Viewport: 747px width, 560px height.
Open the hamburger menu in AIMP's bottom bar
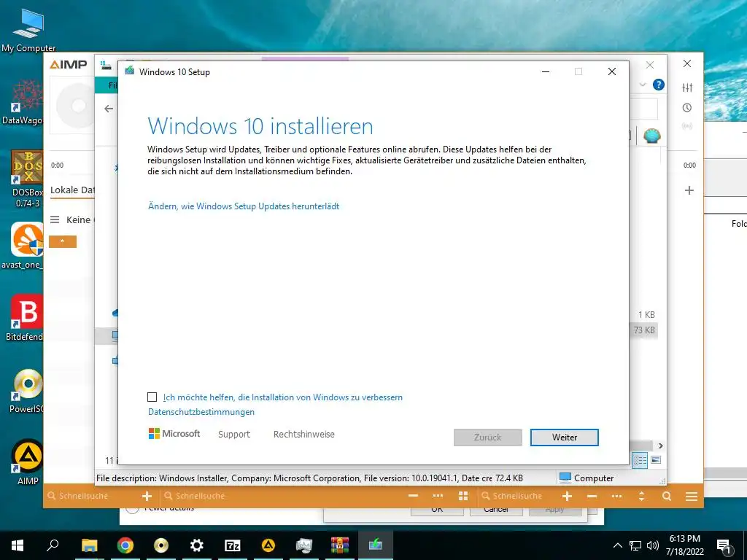pos(692,497)
